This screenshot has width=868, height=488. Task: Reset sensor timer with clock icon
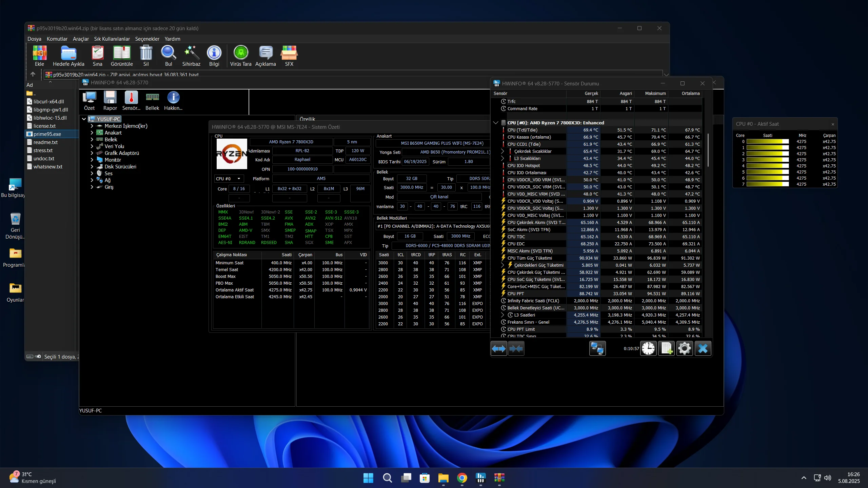648,348
